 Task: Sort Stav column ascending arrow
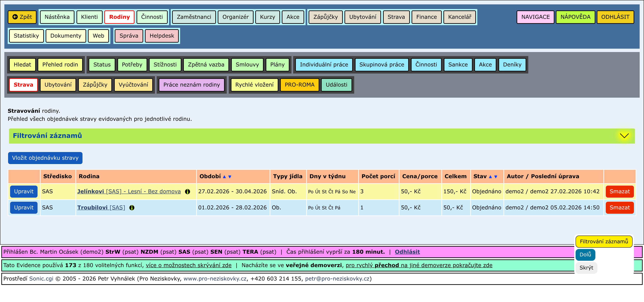pyautogui.click(x=490, y=177)
